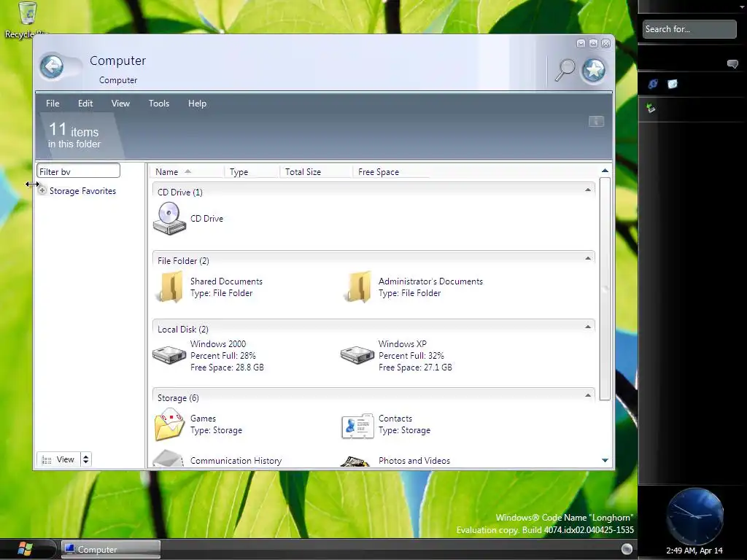747x560 pixels.
Task: Click the round taskbar tray button
Action: 627,549
